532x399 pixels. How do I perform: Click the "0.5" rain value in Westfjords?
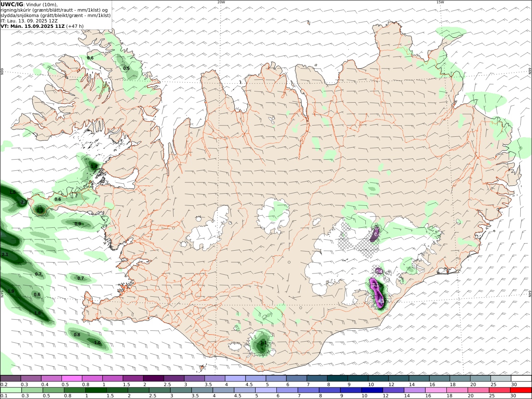pyautogui.click(x=126, y=69)
